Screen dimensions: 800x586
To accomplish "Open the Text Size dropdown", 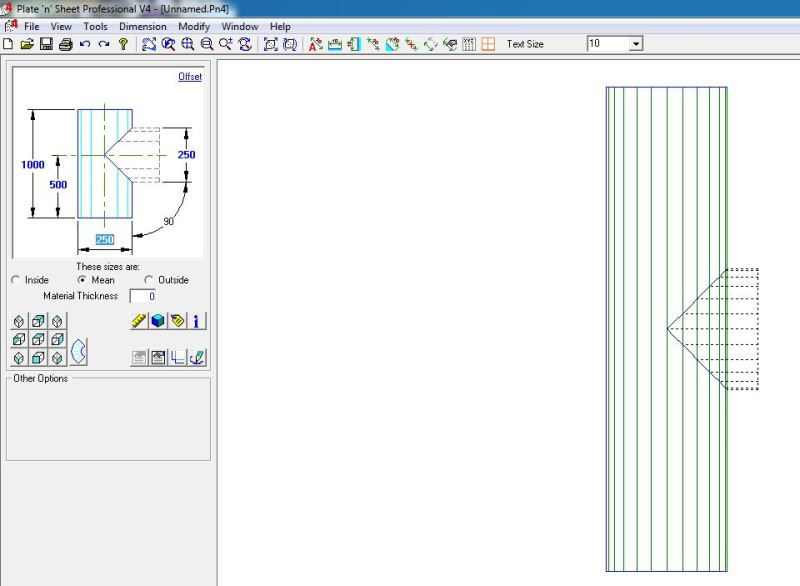I will [x=636, y=44].
